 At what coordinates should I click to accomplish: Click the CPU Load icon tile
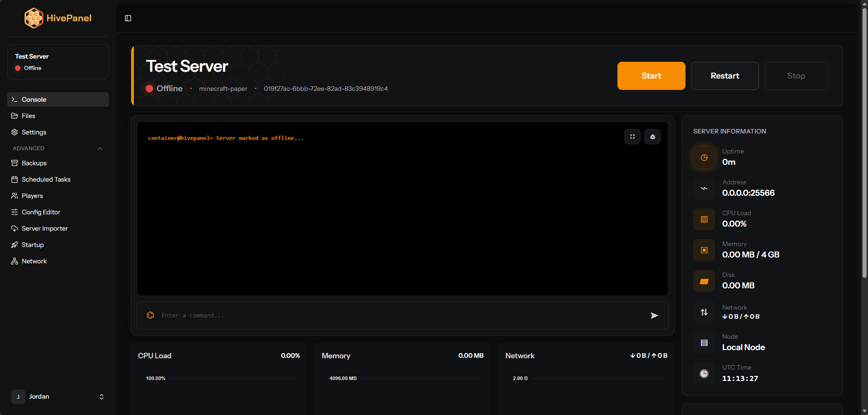(x=704, y=219)
